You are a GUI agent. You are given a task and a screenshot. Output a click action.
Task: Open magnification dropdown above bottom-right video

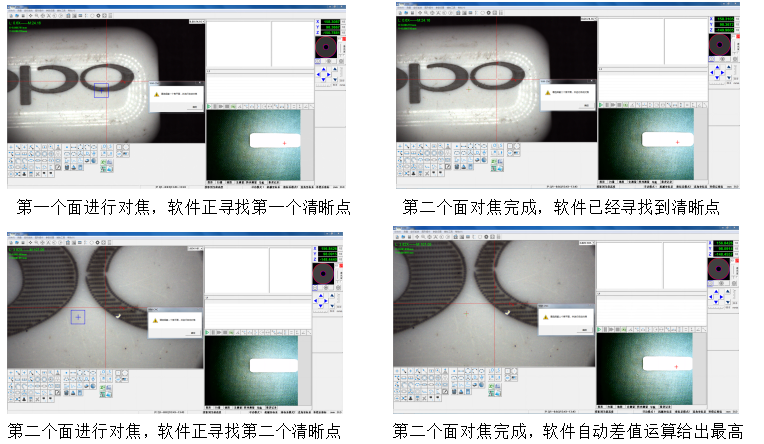(x=586, y=243)
